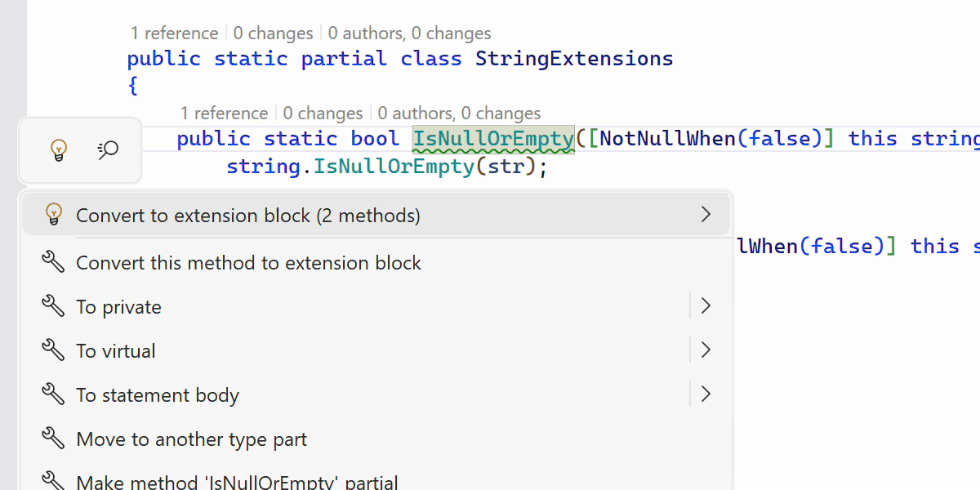Expand the To private submenu chevron
Screen dimensions: 980x490
(706, 306)
